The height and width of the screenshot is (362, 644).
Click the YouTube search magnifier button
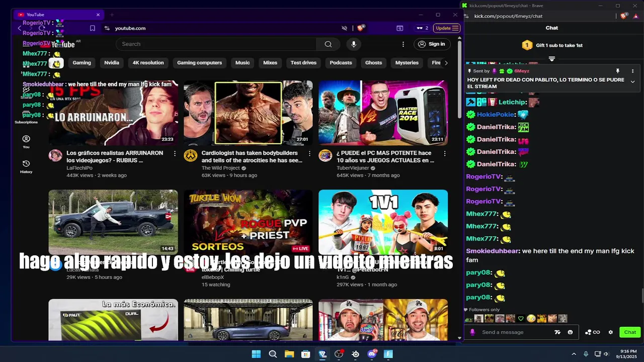point(328,44)
